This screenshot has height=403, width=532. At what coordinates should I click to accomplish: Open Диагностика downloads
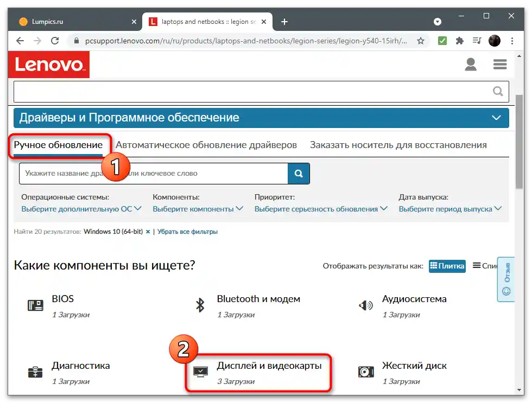(81, 366)
